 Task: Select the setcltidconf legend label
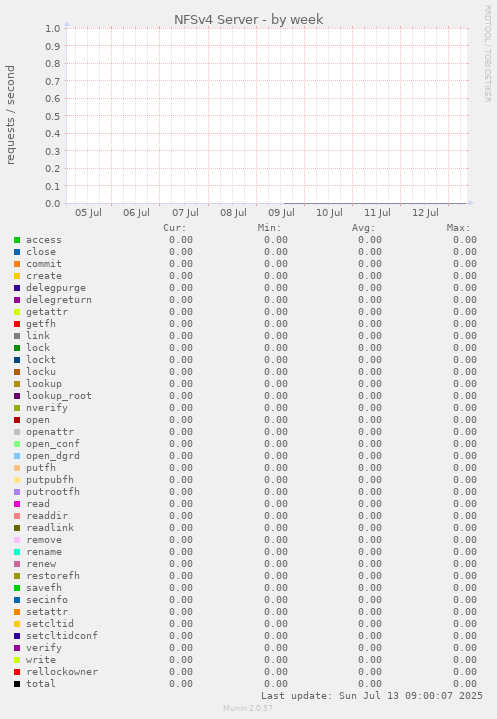point(62,636)
